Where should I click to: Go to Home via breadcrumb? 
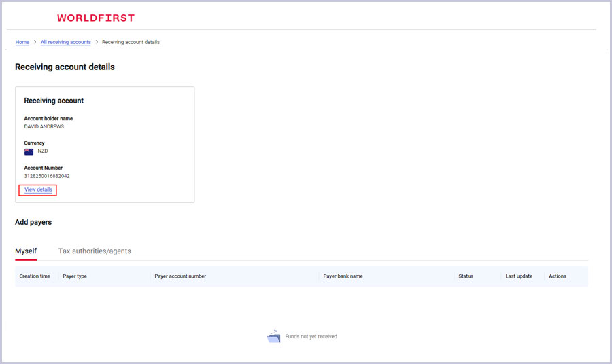[22, 42]
